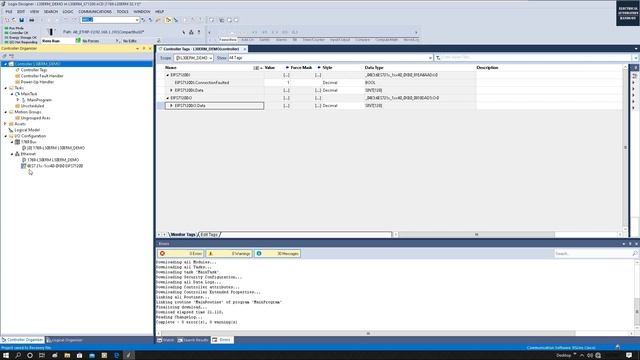Toggle the 0 Warnings filter button

(229, 253)
